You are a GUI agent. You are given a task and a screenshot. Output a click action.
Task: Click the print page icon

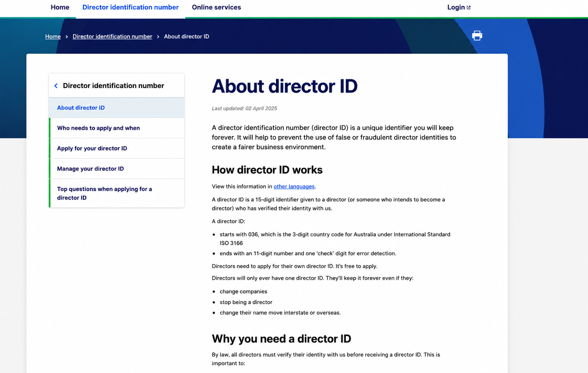(477, 36)
